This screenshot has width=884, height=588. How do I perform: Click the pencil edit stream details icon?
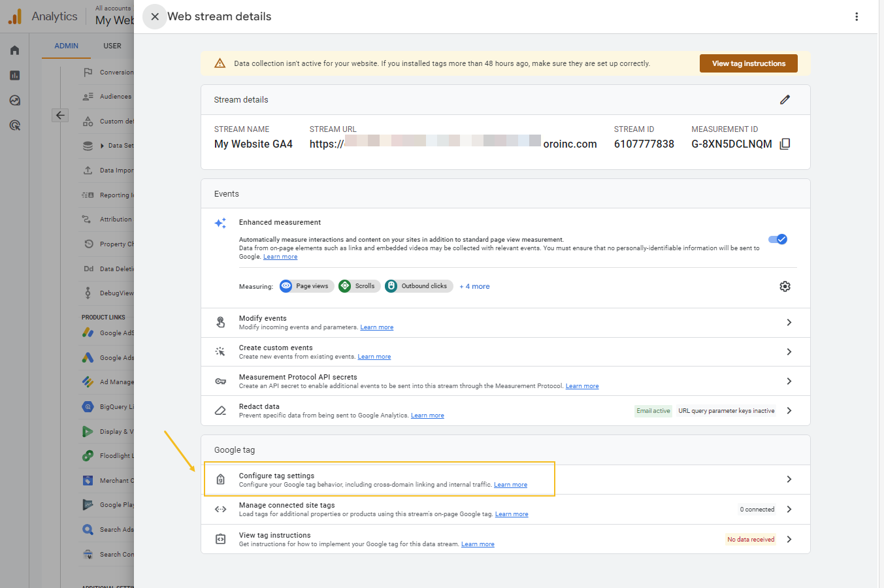(785, 100)
